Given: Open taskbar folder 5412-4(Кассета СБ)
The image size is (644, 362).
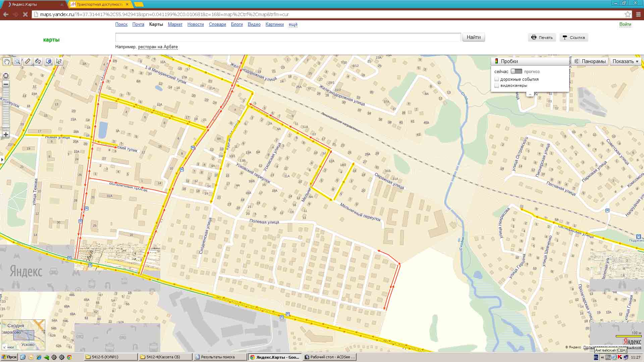Looking at the screenshot, I should 165,357.
